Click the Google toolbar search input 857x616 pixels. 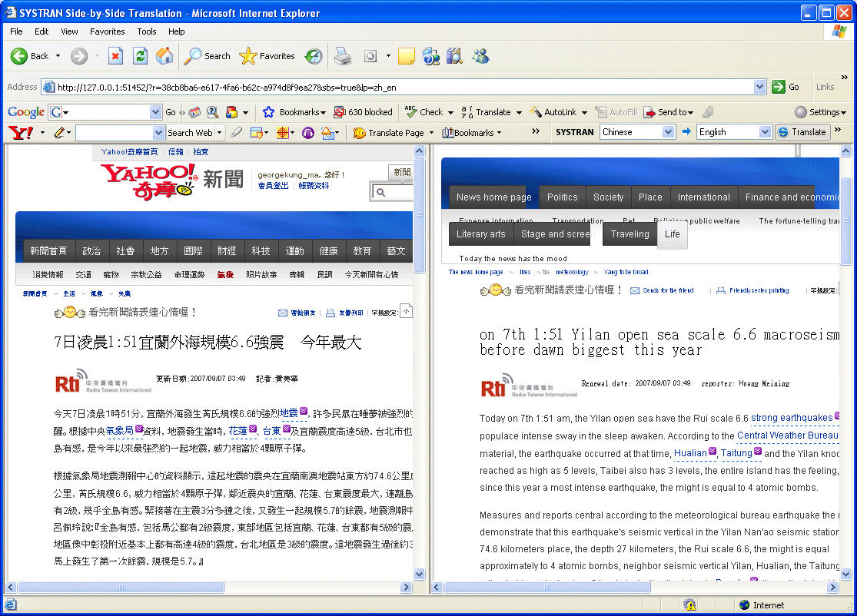105,112
